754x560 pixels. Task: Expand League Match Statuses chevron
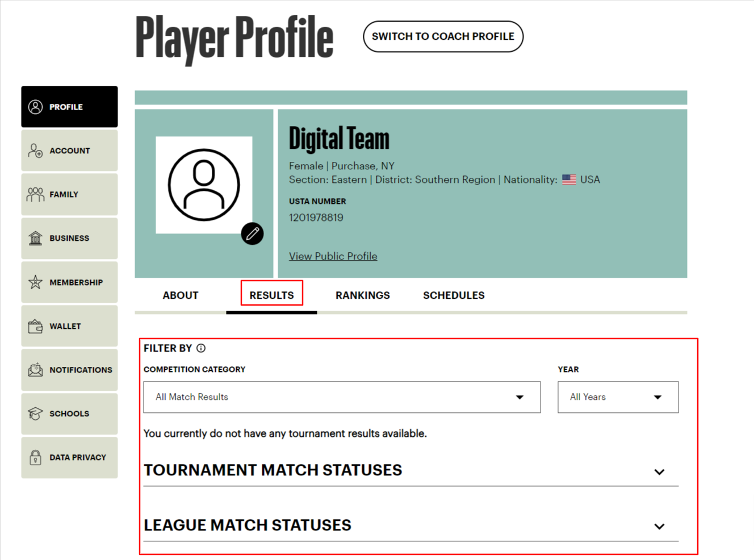(659, 526)
